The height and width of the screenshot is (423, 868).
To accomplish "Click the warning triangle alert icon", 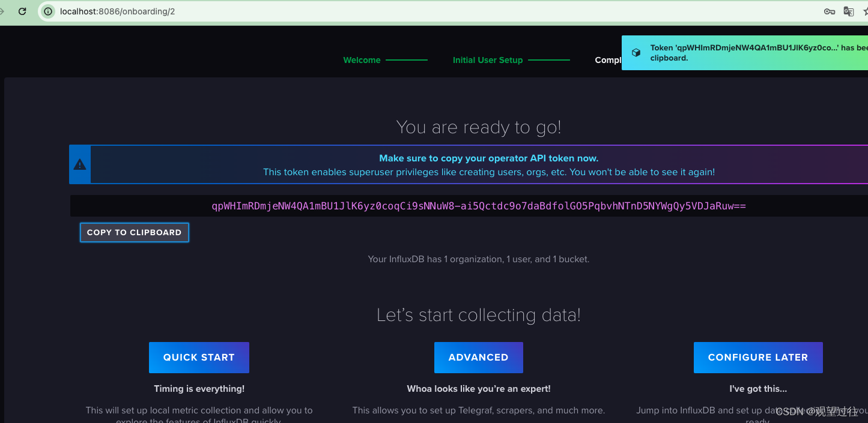I will click(80, 164).
